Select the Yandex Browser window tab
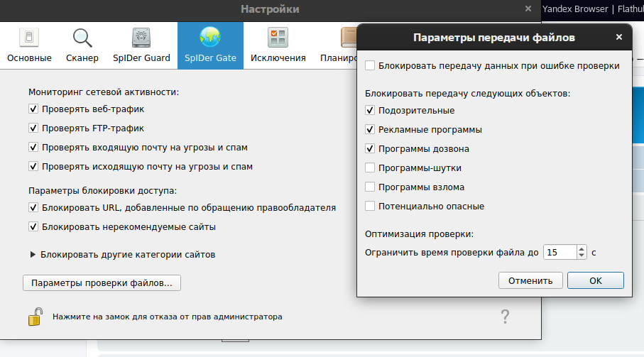Screen dimensions: 644x357 [x=593, y=9]
